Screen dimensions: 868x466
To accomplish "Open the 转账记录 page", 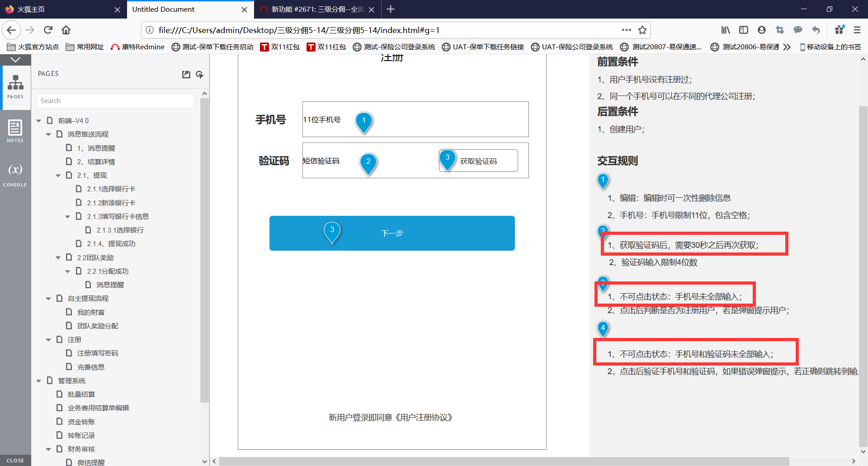I will pyautogui.click(x=81, y=436).
